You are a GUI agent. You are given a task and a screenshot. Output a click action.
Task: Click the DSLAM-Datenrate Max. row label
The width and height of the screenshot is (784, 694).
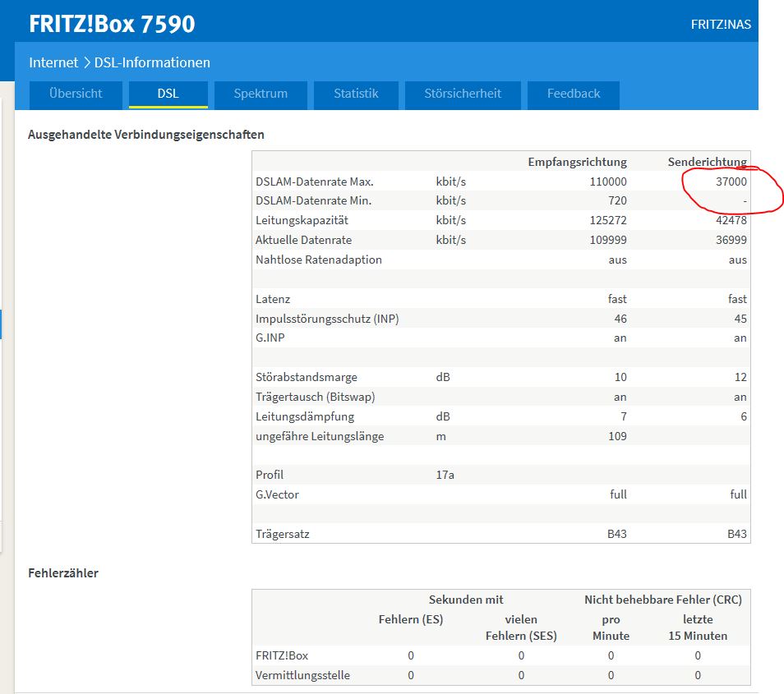pos(315,182)
